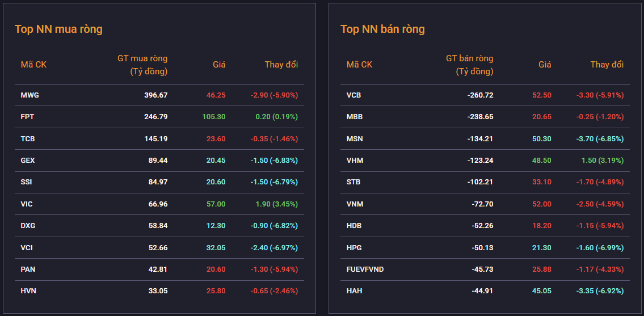Click MSN net sell value -134.21
The height and width of the screenshot is (316, 644).
[480, 138]
